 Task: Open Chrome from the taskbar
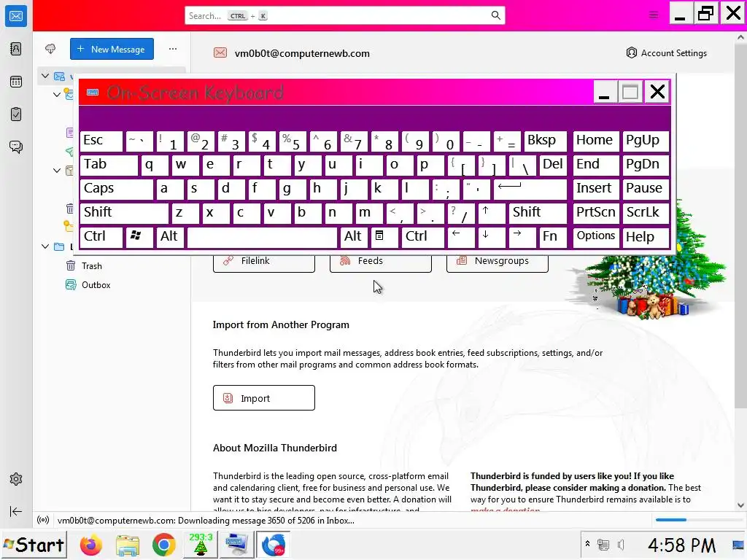tap(163, 545)
